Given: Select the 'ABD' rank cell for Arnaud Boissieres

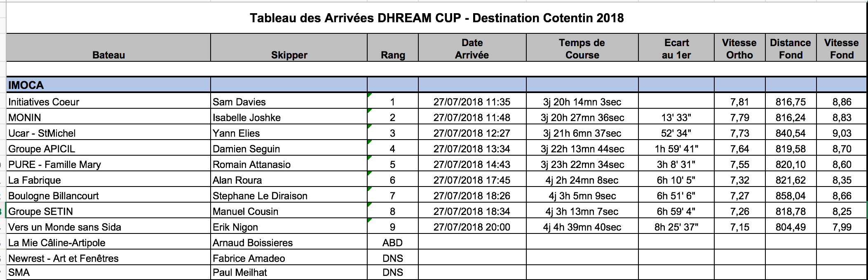Looking at the screenshot, I should pyautogui.click(x=392, y=243).
